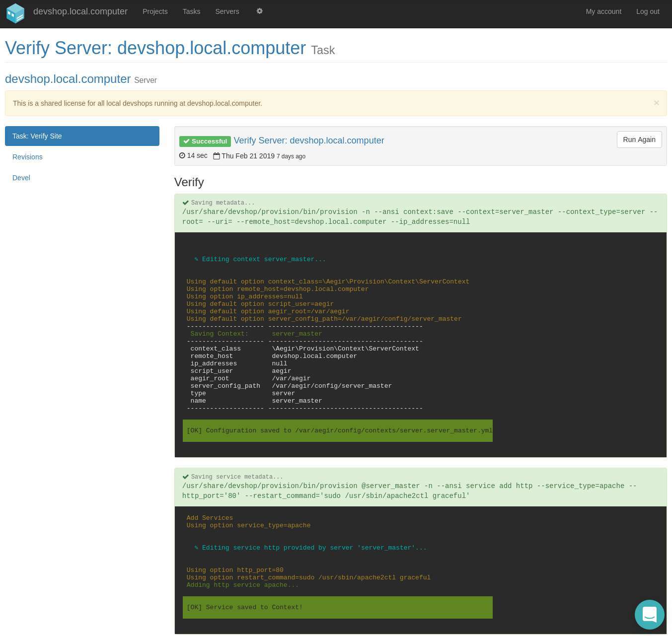
Task: Switch to the Devel tab
Action: click(x=21, y=178)
